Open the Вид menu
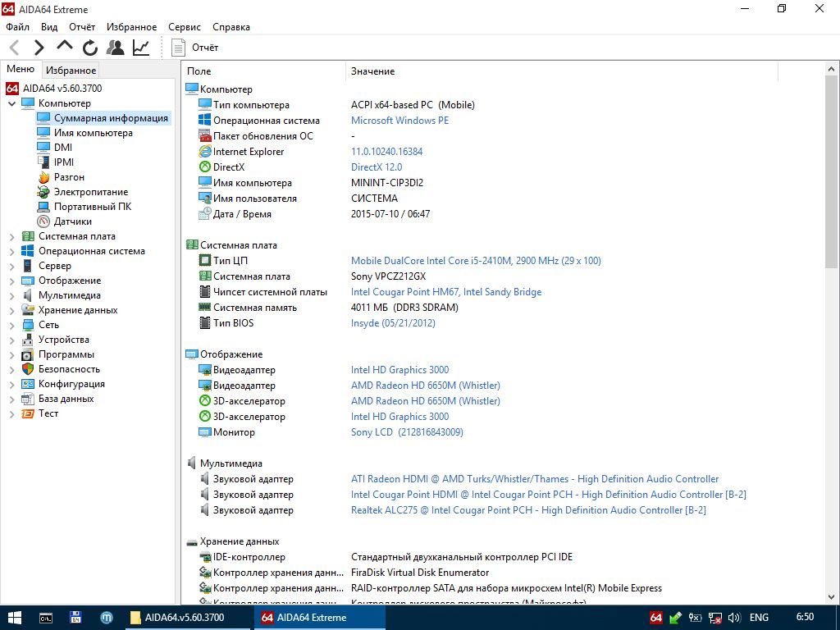 (49, 27)
